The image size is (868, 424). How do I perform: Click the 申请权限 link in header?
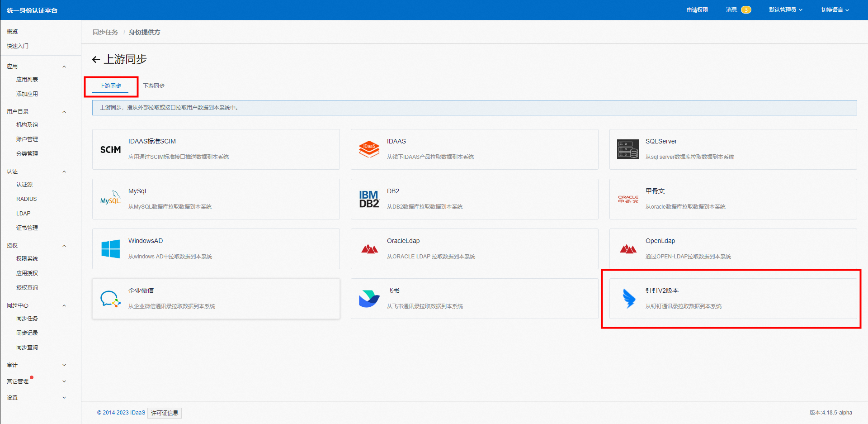coord(697,10)
